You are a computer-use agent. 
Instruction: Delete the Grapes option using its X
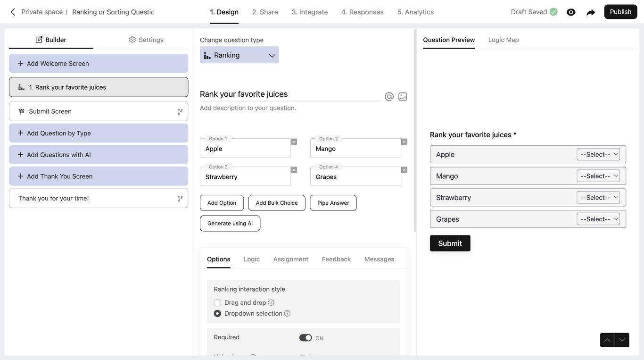[x=404, y=170]
